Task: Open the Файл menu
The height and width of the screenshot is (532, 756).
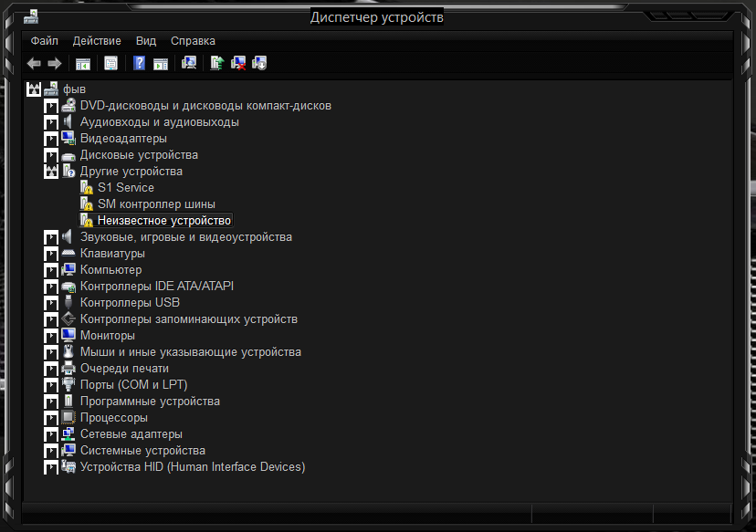Action: tap(45, 41)
